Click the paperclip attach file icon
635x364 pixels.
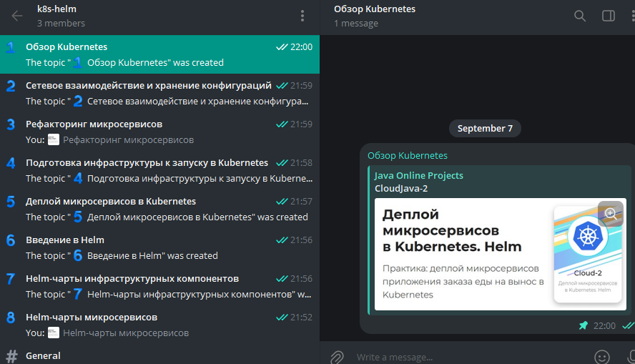tap(337, 357)
